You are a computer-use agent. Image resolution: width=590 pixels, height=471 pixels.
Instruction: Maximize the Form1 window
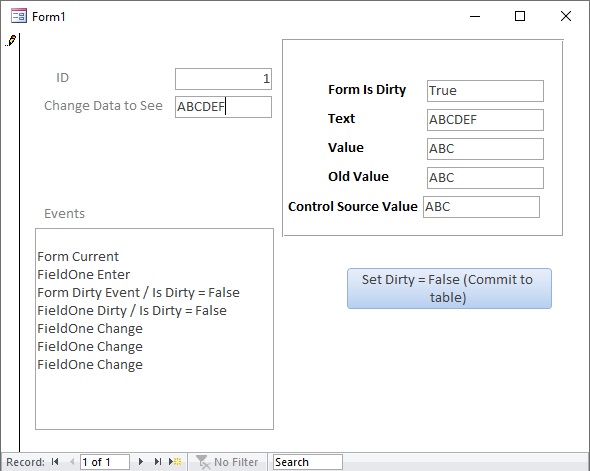(x=520, y=16)
